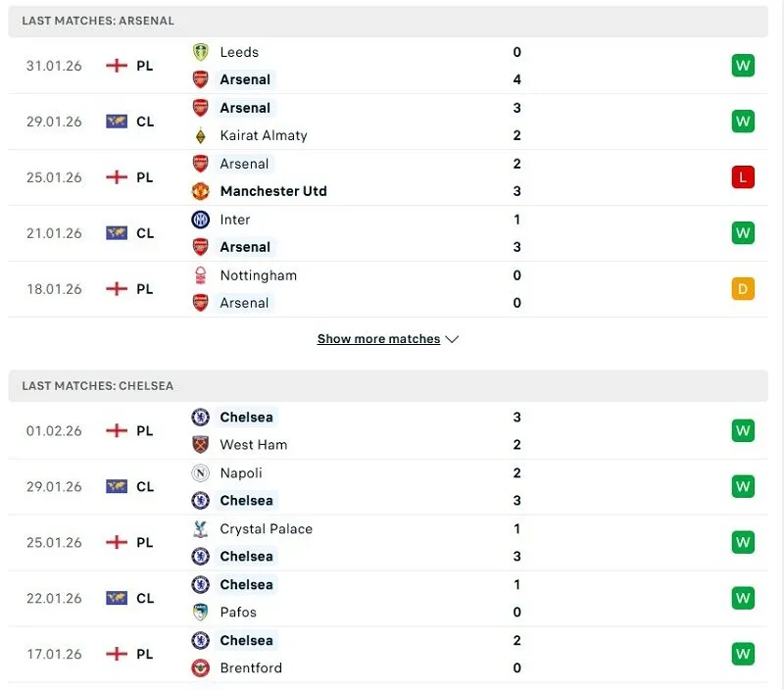
Task: Click the Brentford club crest icon
Action: pyautogui.click(x=200, y=668)
